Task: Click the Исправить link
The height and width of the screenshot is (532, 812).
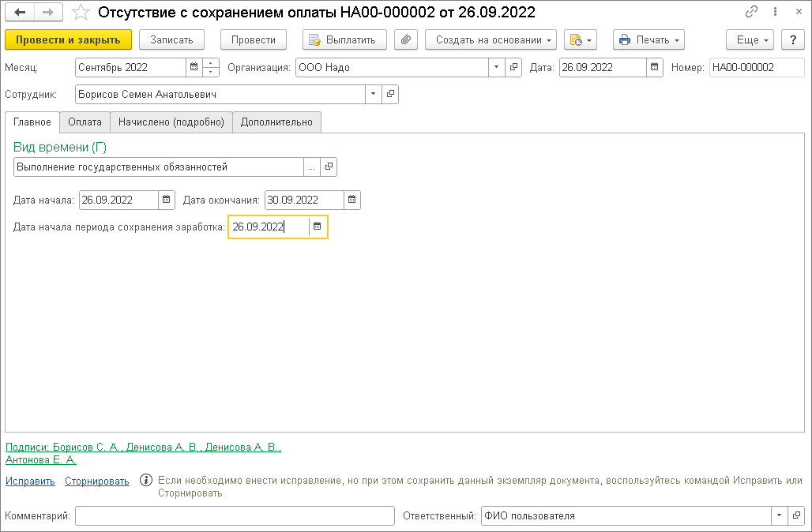Action: (30, 481)
